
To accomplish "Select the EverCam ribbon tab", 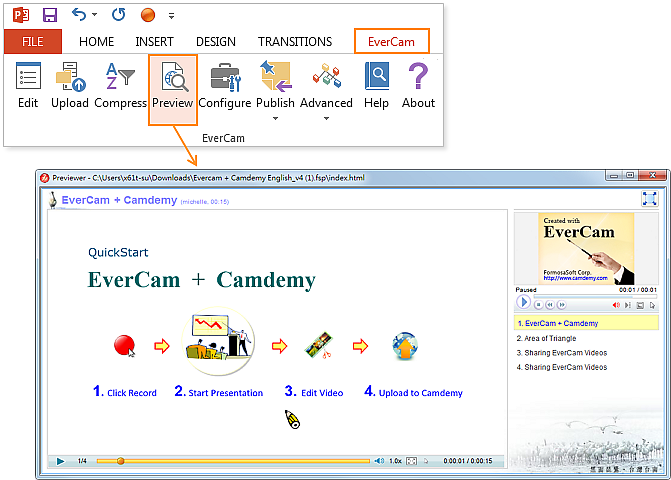I will pyautogui.click(x=392, y=41).
